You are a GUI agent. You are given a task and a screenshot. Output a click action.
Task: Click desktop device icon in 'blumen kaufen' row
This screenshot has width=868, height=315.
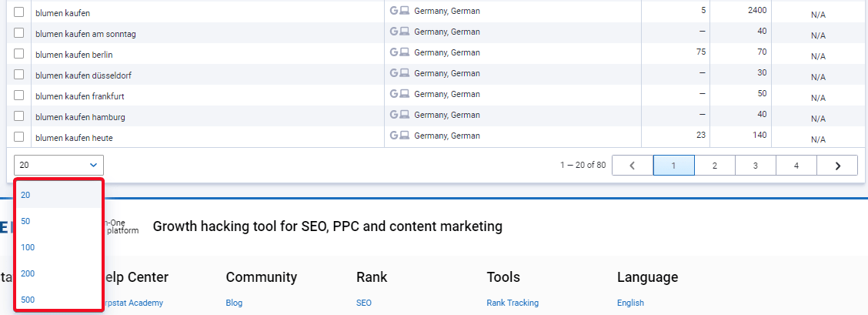[x=405, y=11]
